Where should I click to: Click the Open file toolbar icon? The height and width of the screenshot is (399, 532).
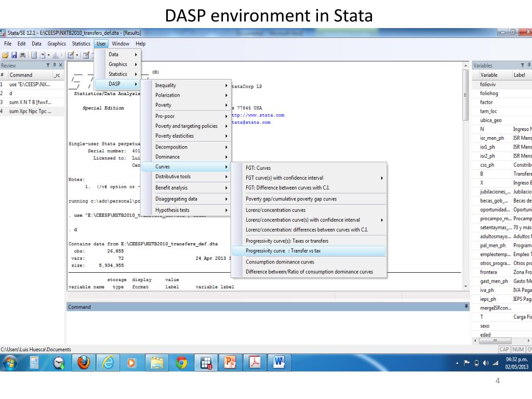(x=5, y=55)
